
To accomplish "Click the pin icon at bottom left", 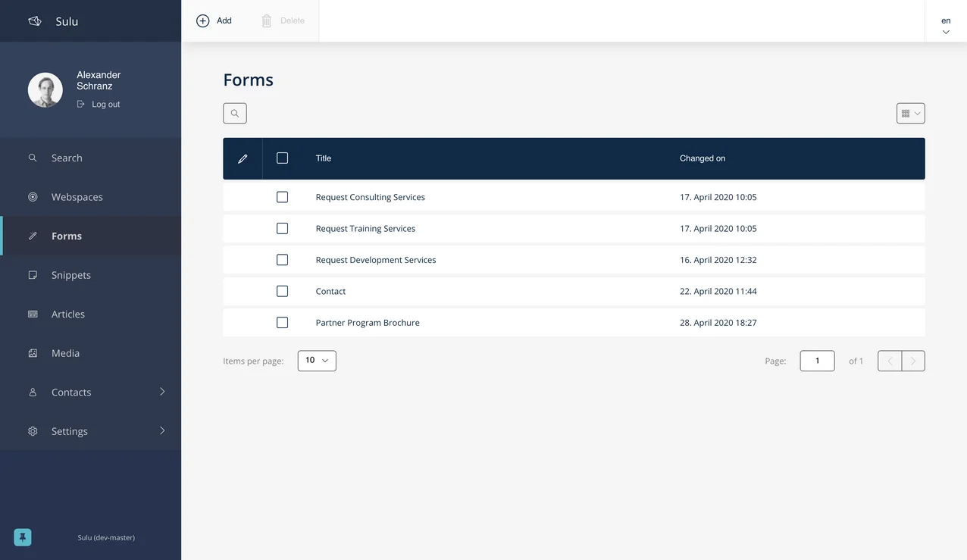I will point(21,536).
